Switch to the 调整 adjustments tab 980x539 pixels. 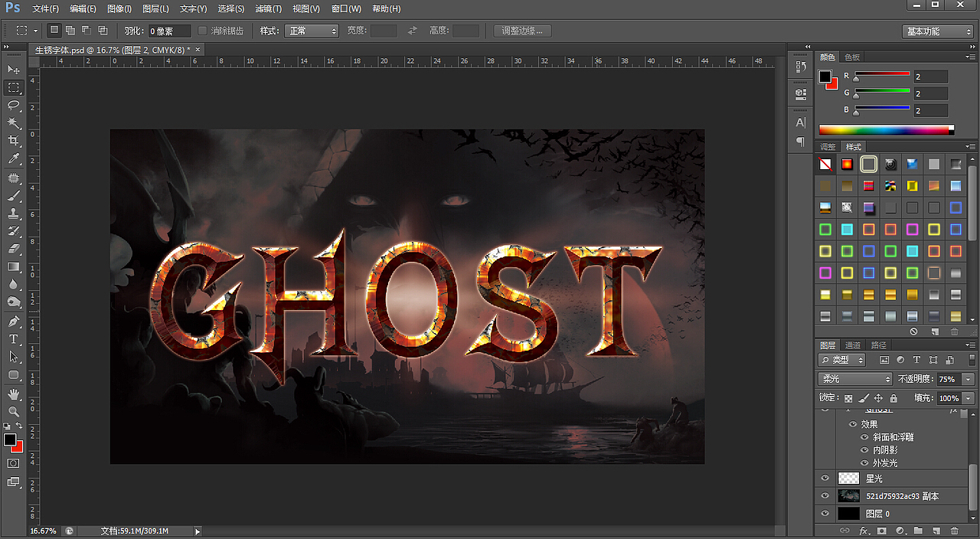pos(828,147)
